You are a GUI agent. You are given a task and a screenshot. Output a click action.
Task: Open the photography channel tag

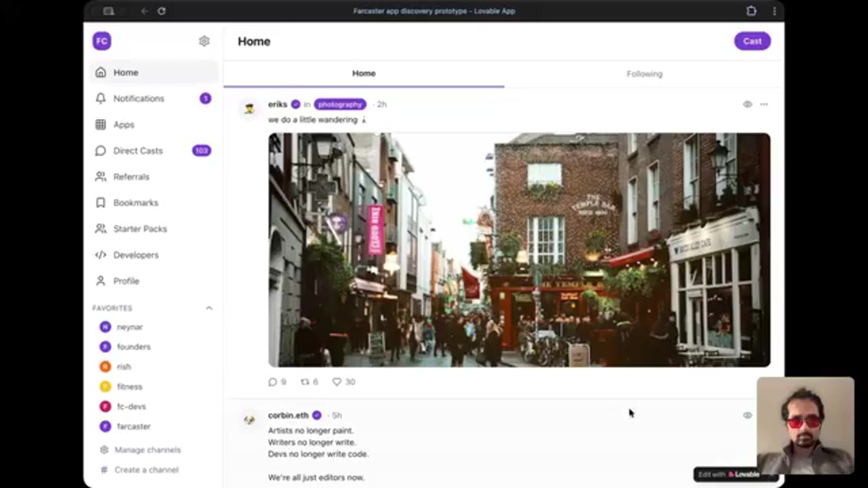(x=340, y=104)
